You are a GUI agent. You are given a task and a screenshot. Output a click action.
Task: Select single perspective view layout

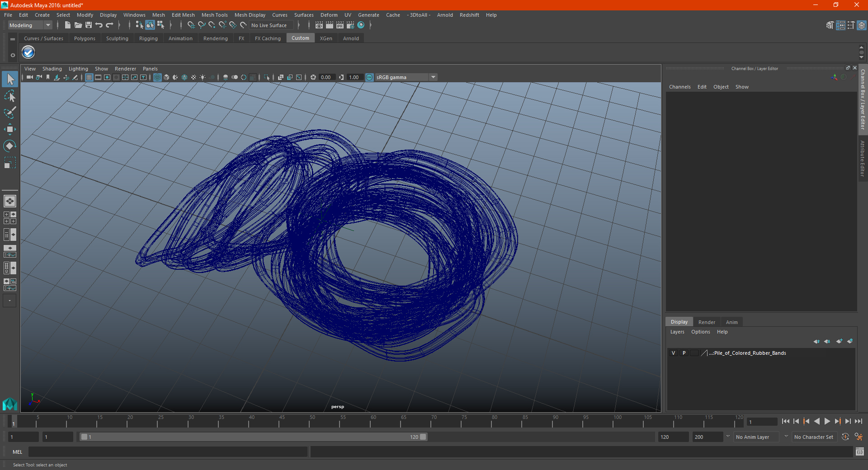10,201
